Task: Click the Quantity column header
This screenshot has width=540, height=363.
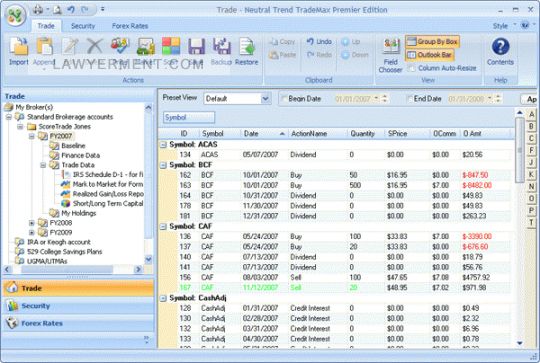Action: (366, 134)
